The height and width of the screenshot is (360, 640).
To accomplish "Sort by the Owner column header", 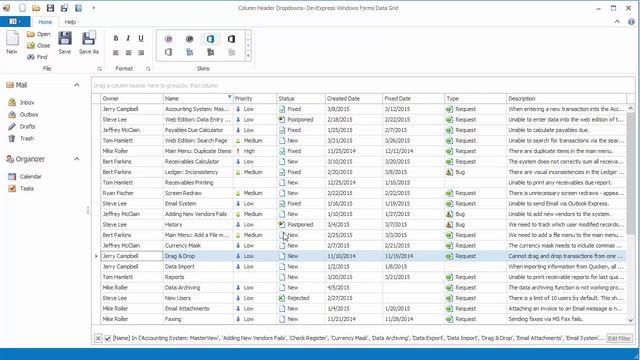I will (x=132, y=98).
